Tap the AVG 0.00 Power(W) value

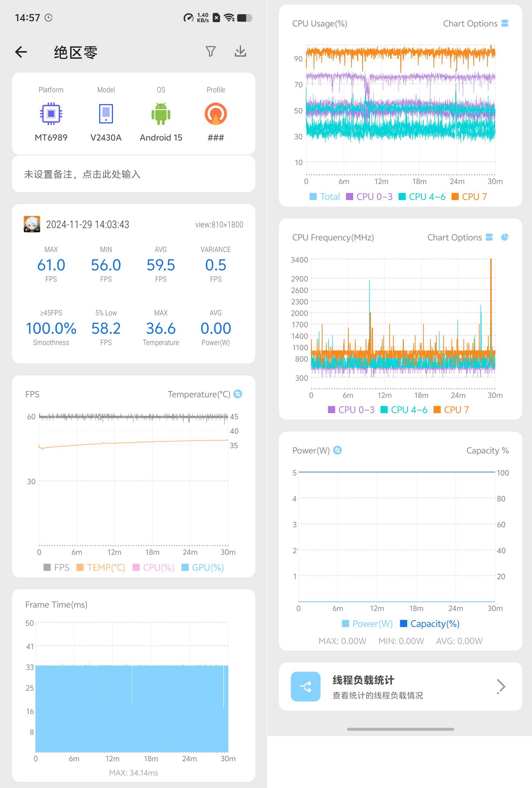pyautogui.click(x=216, y=329)
